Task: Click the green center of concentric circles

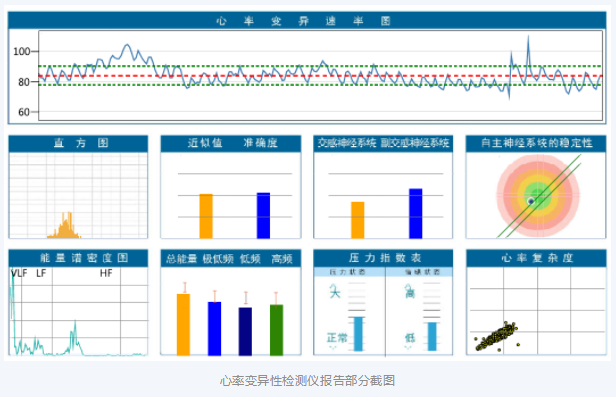Action: click(x=538, y=195)
